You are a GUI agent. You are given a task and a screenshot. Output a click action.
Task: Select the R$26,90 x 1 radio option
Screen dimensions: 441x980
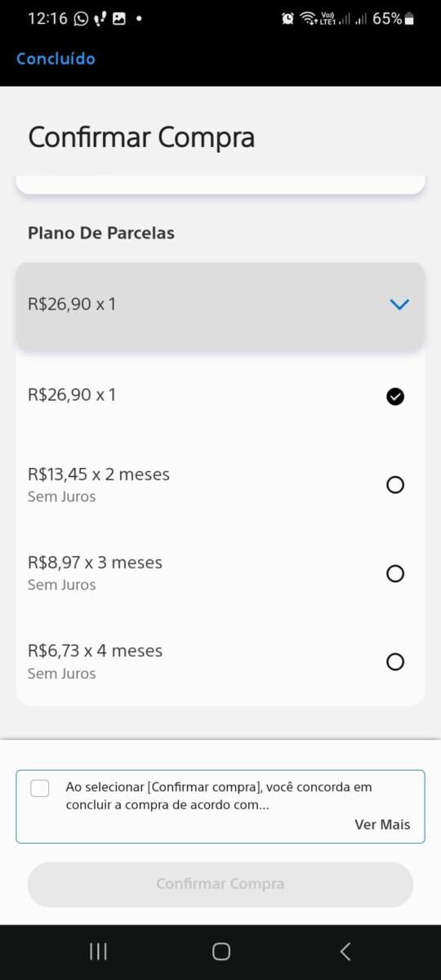[x=395, y=397]
